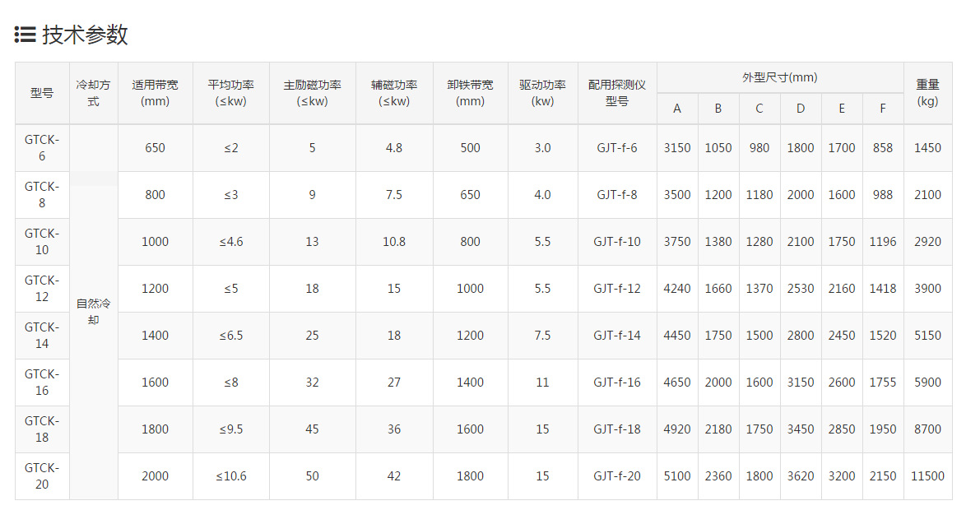
Task: Click the 驱动功率 column header
Action: (x=542, y=93)
